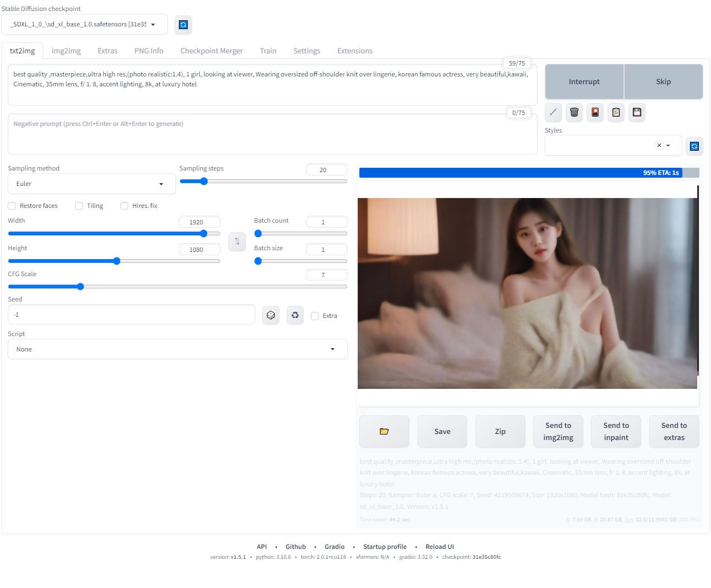Screen dimensions: 711x588
Task: Reuse last seed with recycle icon
Action: [x=295, y=315]
